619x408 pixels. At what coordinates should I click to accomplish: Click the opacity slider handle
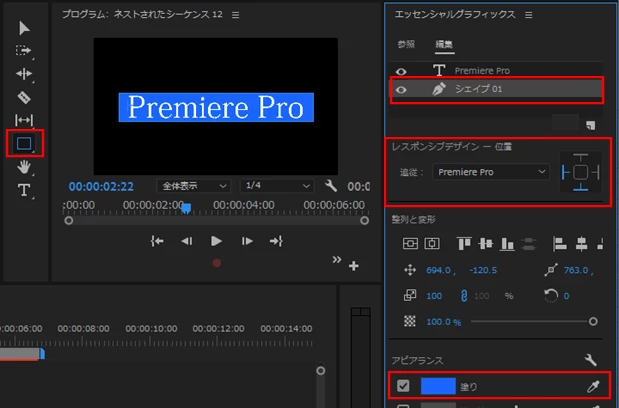click(593, 322)
